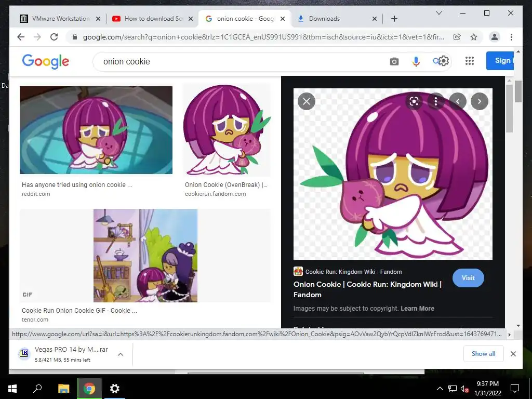The image size is (532, 399).
Task: Click muted volume tray icon
Action: 465,389
